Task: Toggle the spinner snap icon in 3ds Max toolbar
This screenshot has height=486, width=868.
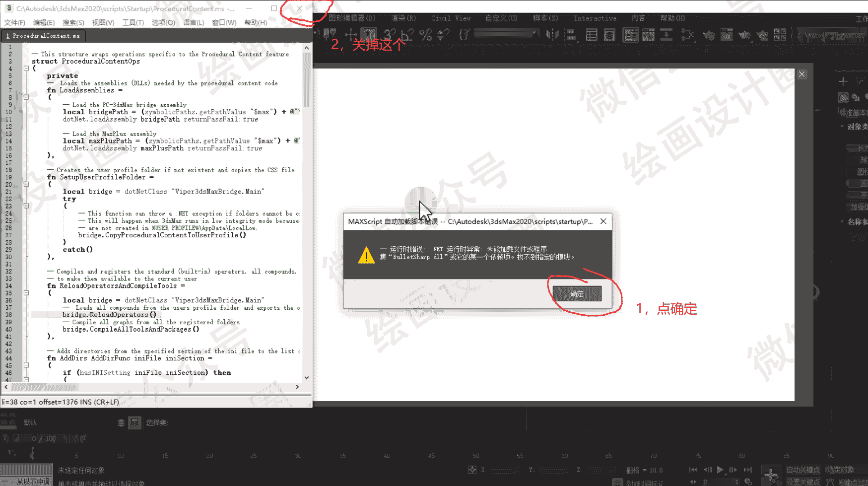Action: point(443,35)
